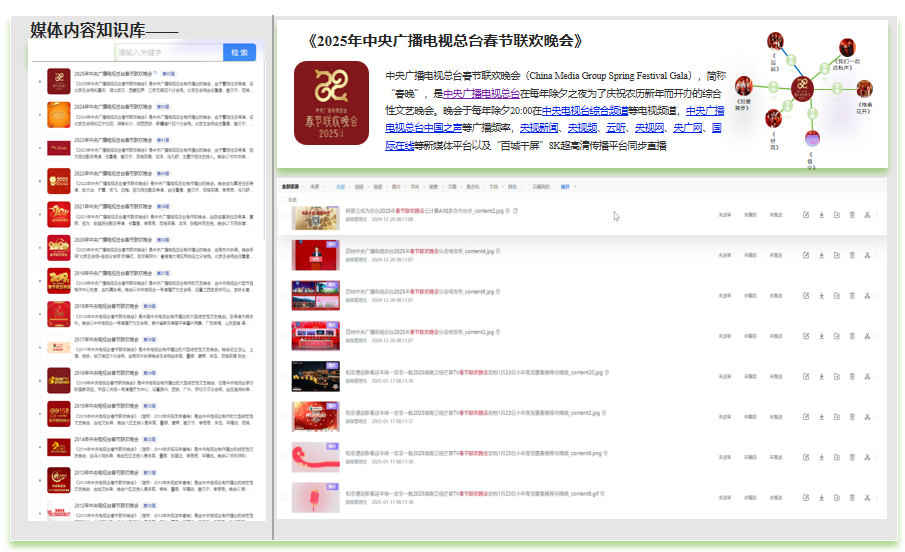This screenshot has height=552, width=905.
Task: Check the content8.gif row checkbox
Action: pyautogui.click(x=283, y=498)
